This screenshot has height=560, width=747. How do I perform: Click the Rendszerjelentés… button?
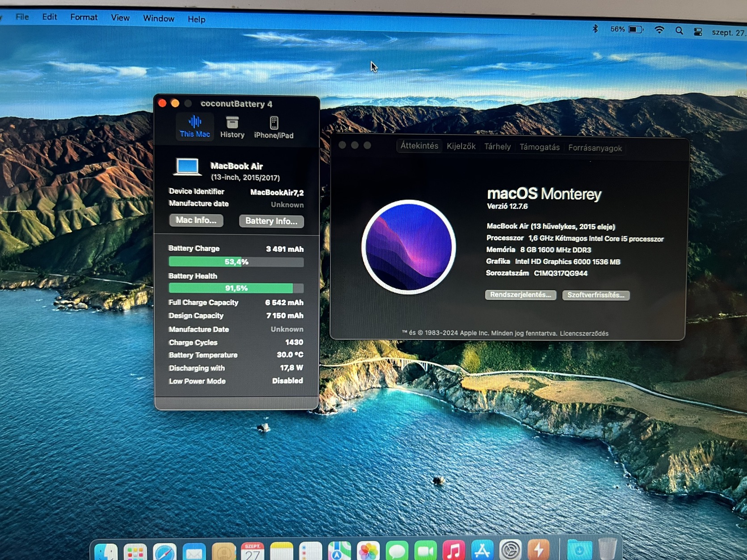click(x=520, y=295)
